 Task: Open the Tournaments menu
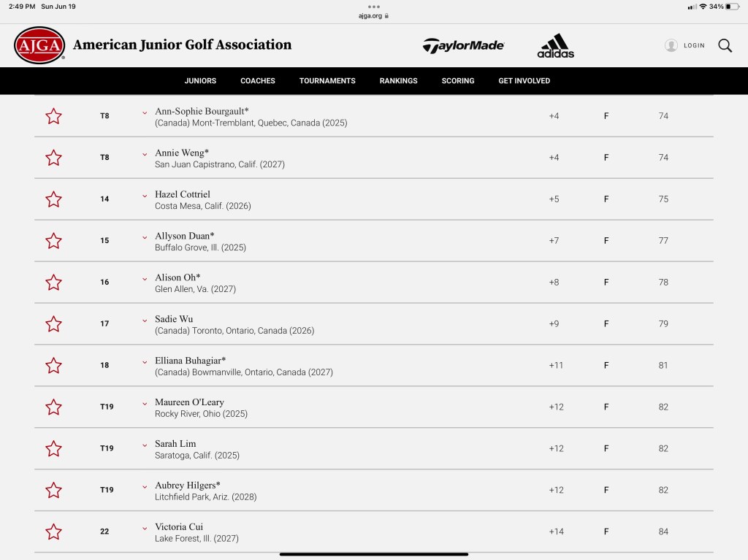(x=327, y=81)
